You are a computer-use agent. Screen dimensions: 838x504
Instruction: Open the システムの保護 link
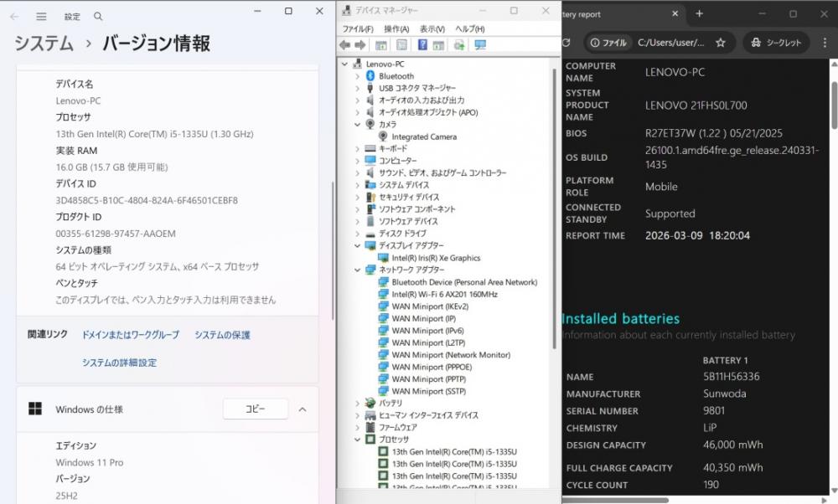click(222, 335)
